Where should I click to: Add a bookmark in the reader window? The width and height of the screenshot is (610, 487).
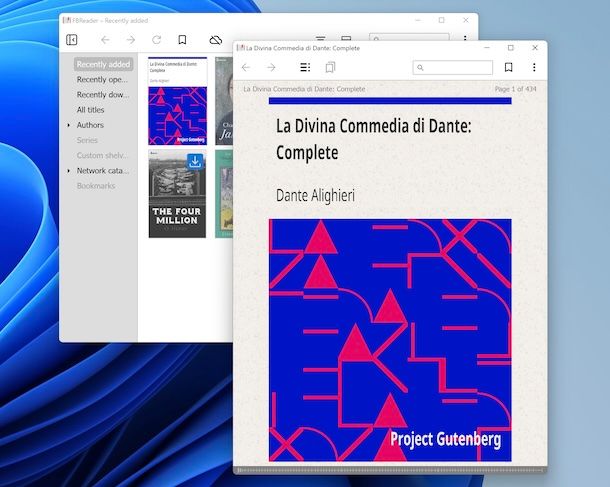508,67
